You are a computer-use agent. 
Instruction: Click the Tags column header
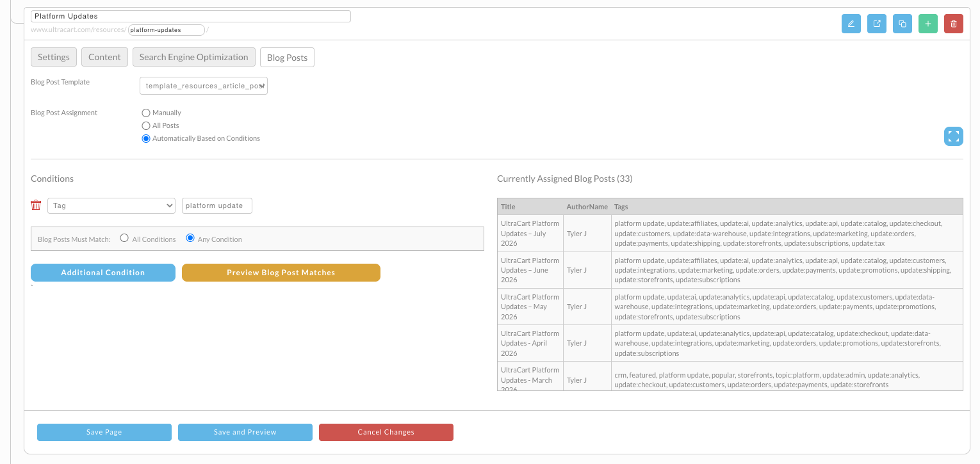pyautogui.click(x=787, y=207)
